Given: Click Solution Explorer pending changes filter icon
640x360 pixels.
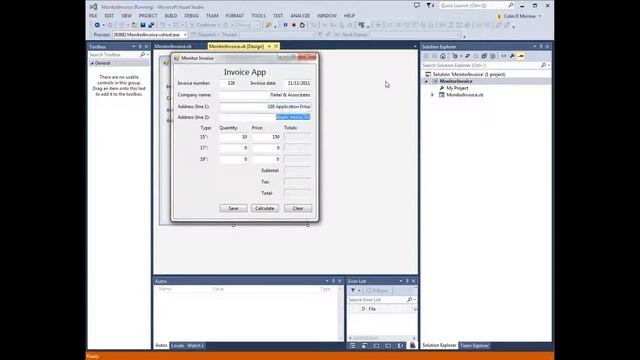Looking at the screenshot, I should (455, 56).
